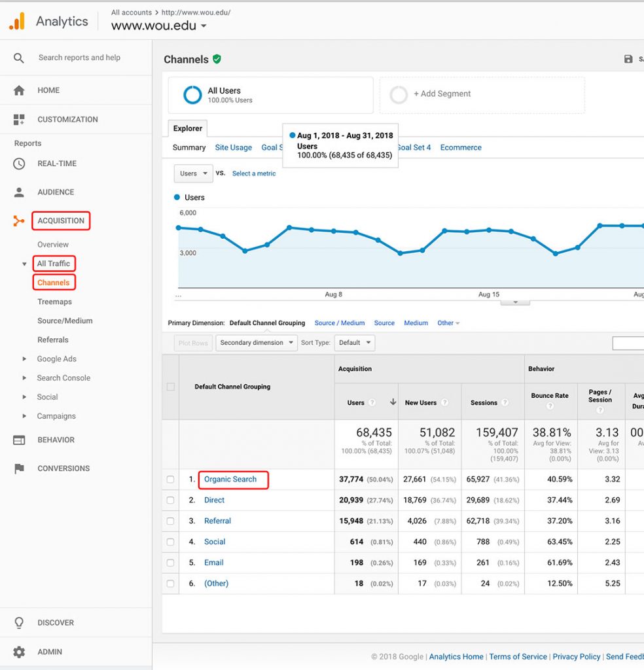The height and width of the screenshot is (670, 644).
Task: Select the Customization grid icon
Action: tap(19, 119)
